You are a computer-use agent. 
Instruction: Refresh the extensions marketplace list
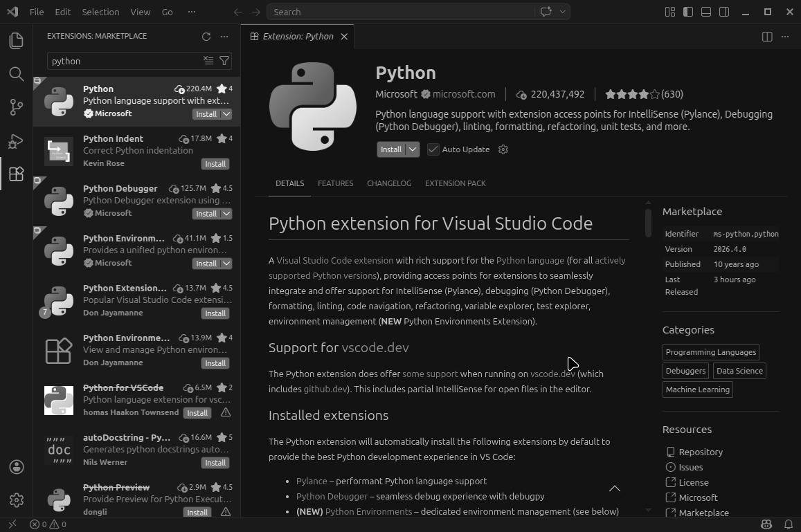[x=206, y=36]
